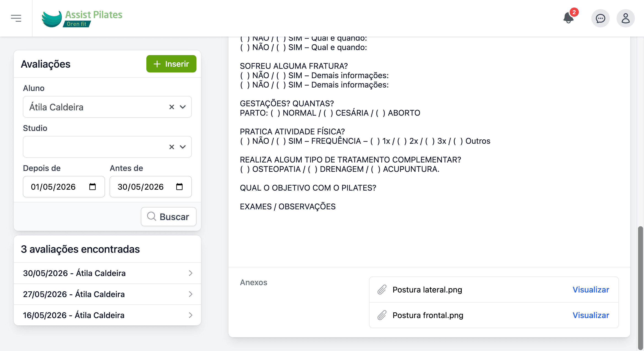644x351 pixels.
Task: Click the Buscar search button
Action: (x=169, y=217)
